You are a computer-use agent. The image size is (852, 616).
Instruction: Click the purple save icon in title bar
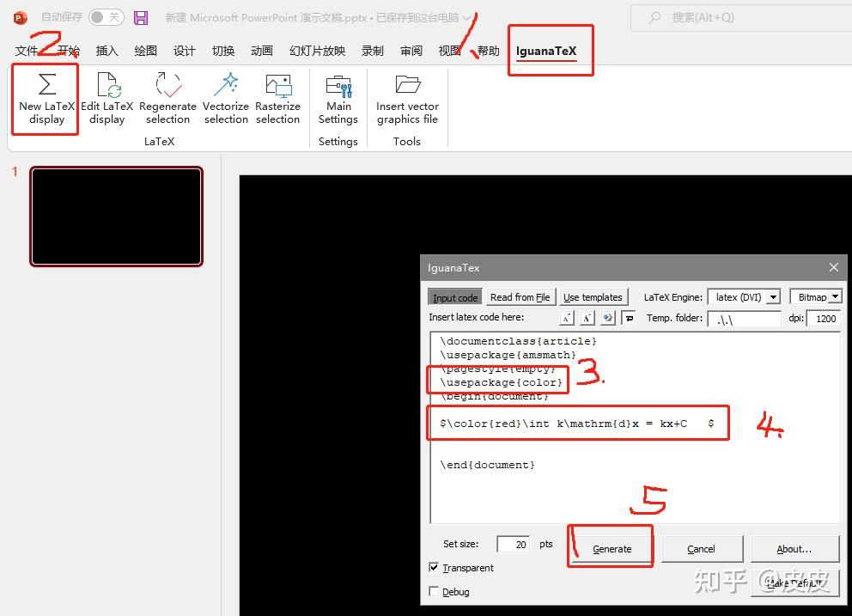coord(141,18)
